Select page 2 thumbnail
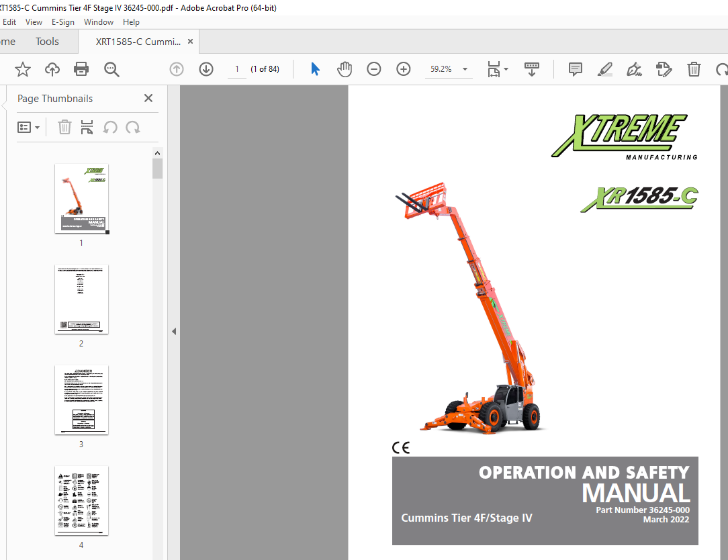 click(x=82, y=299)
